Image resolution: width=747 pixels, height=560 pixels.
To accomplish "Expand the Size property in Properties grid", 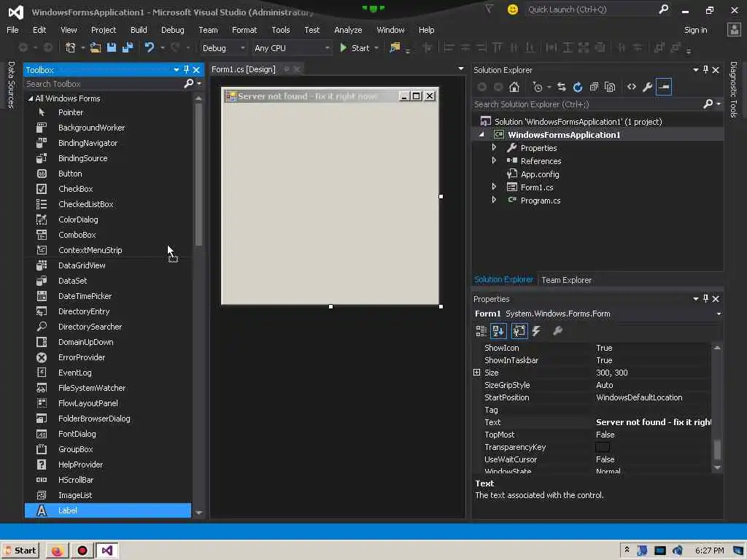I will click(x=477, y=373).
